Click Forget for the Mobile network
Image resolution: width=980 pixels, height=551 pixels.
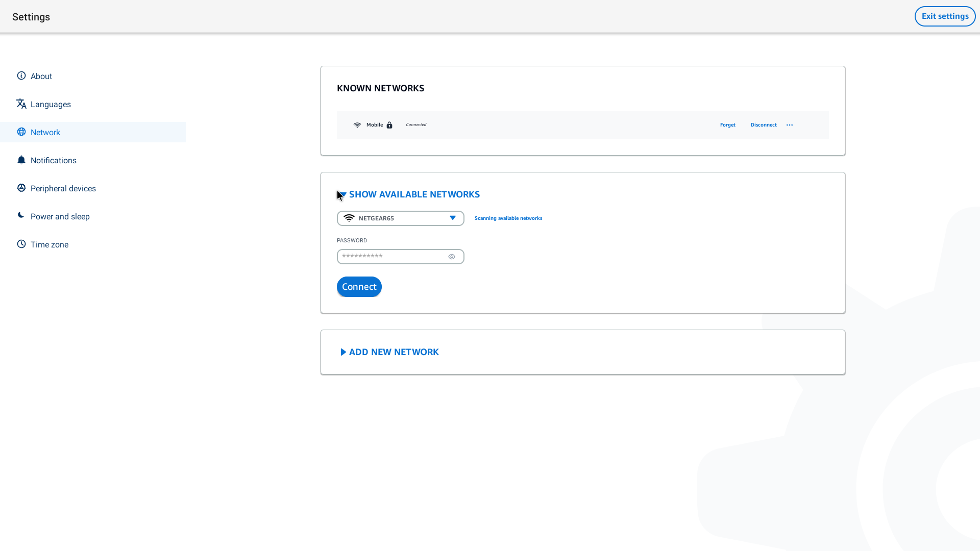click(x=728, y=125)
